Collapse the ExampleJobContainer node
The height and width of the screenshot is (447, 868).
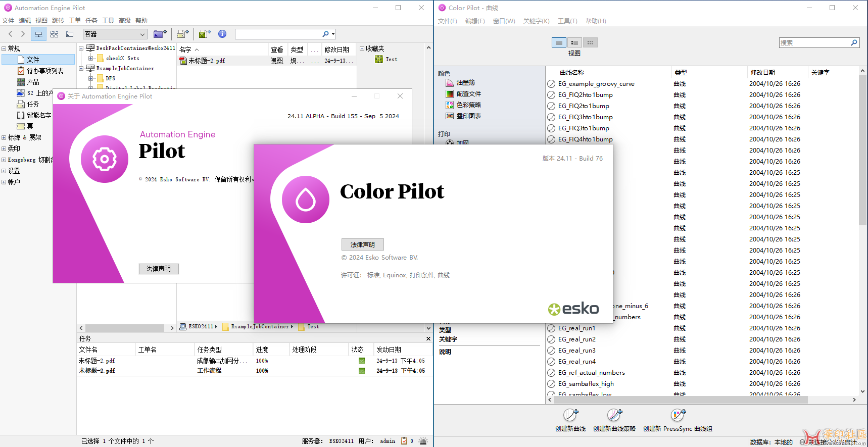click(x=81, y=68)
